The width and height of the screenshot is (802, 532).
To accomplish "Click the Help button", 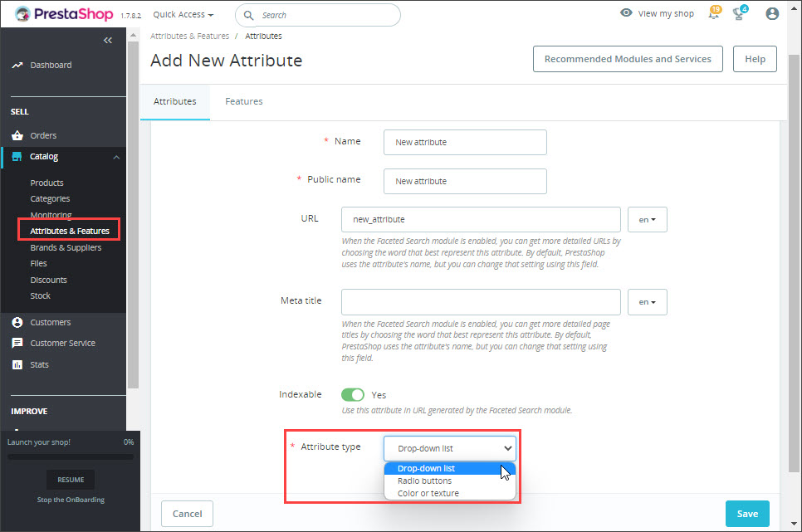I will (x=755, y=59).
